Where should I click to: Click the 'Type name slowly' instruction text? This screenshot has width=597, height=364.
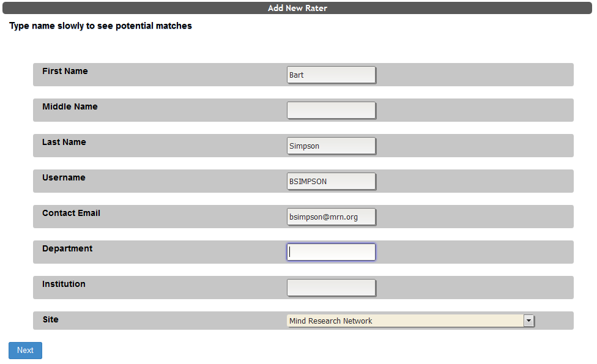[100, 26]
